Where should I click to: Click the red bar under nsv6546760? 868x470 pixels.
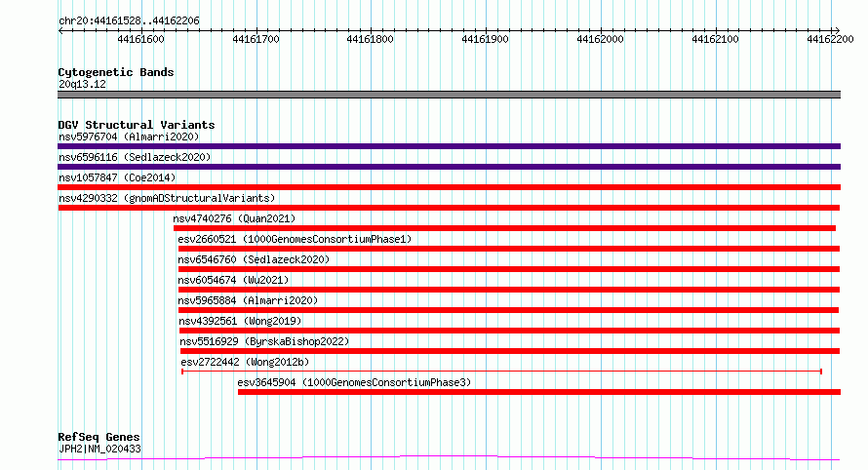click(509, 269)
